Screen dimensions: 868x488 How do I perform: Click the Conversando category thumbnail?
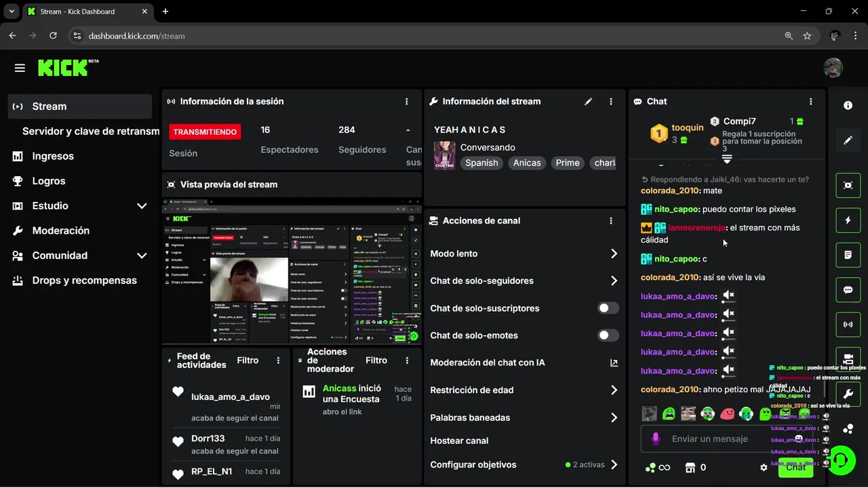point(444,155)
